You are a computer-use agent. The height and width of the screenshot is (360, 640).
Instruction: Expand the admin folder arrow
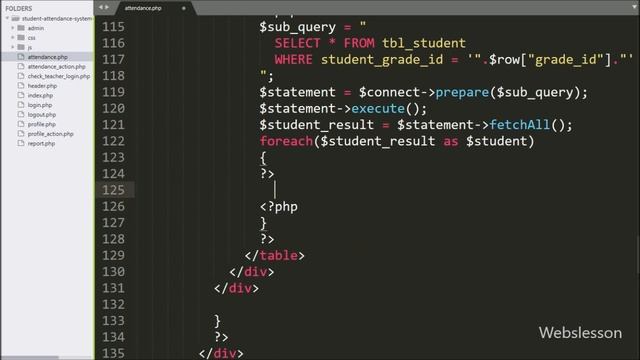point(13,28)
